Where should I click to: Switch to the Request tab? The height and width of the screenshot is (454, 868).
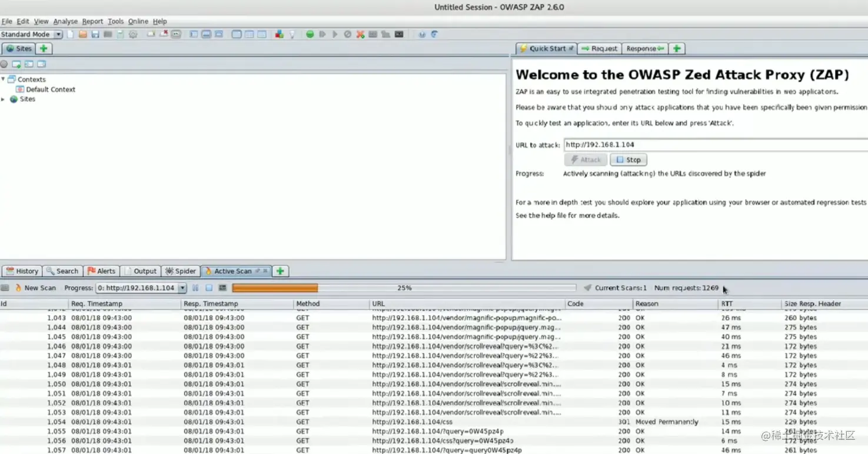[x=599, y=49]
